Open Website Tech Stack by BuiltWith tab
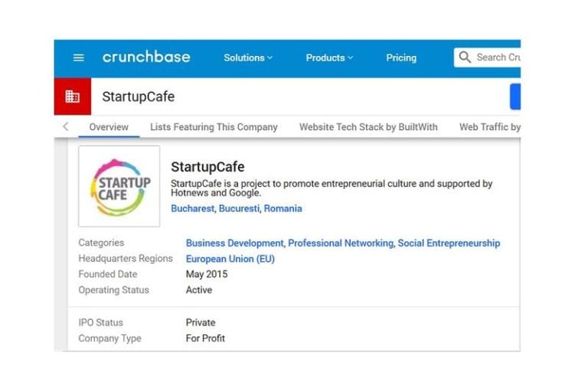Image resolution: width=588 pixels, height=391 pixels. pos(368,127)
